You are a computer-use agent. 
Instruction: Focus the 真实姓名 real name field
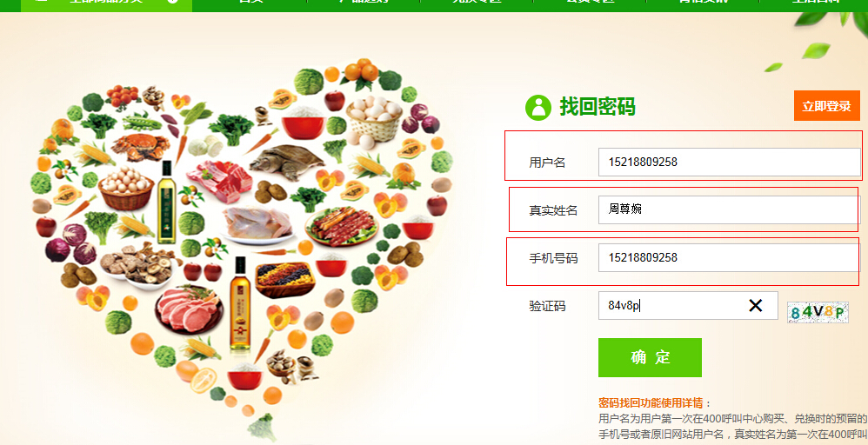(x=729, y=209)
